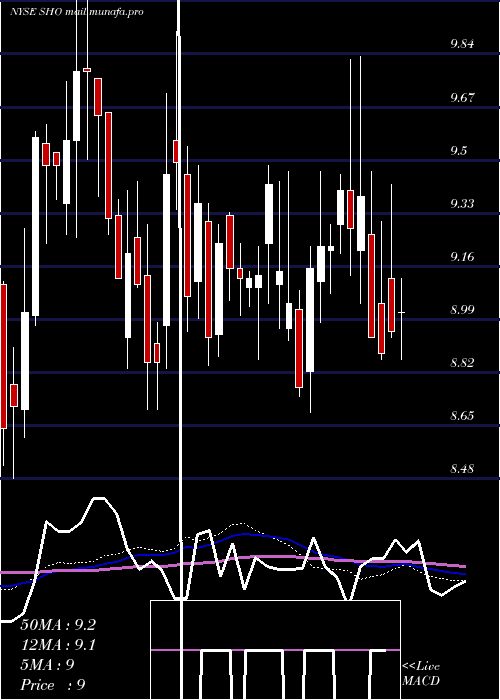Click the Price : 9 legend value
This screenshot has height=700, width=500.
click(x=53, y=685)
